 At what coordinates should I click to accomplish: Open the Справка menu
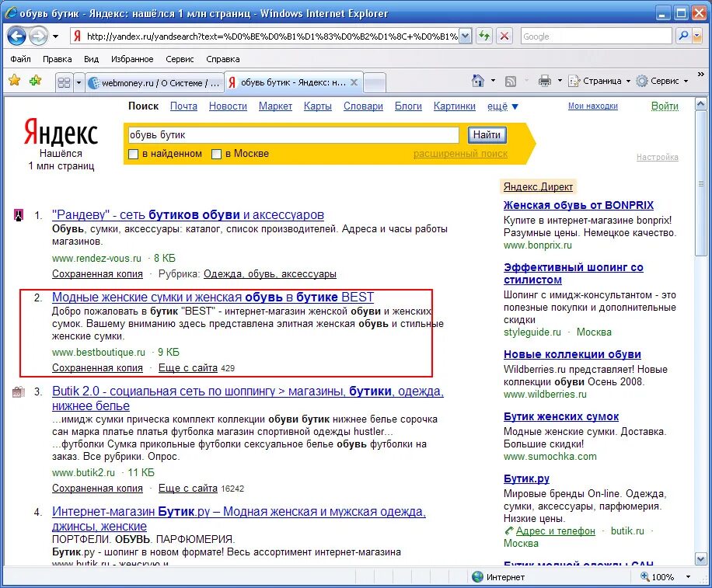pos(223,59)
